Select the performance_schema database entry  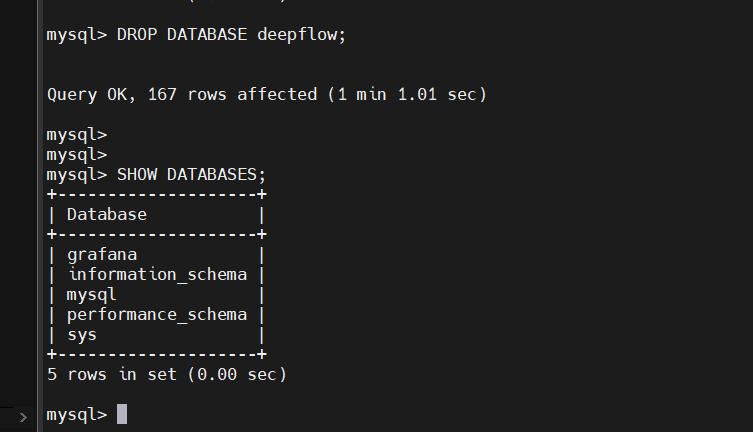point(157,315)
